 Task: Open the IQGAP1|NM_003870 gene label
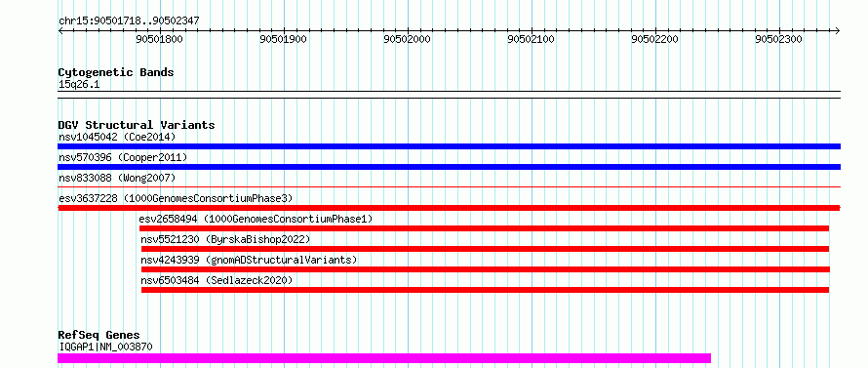[105, 348]
